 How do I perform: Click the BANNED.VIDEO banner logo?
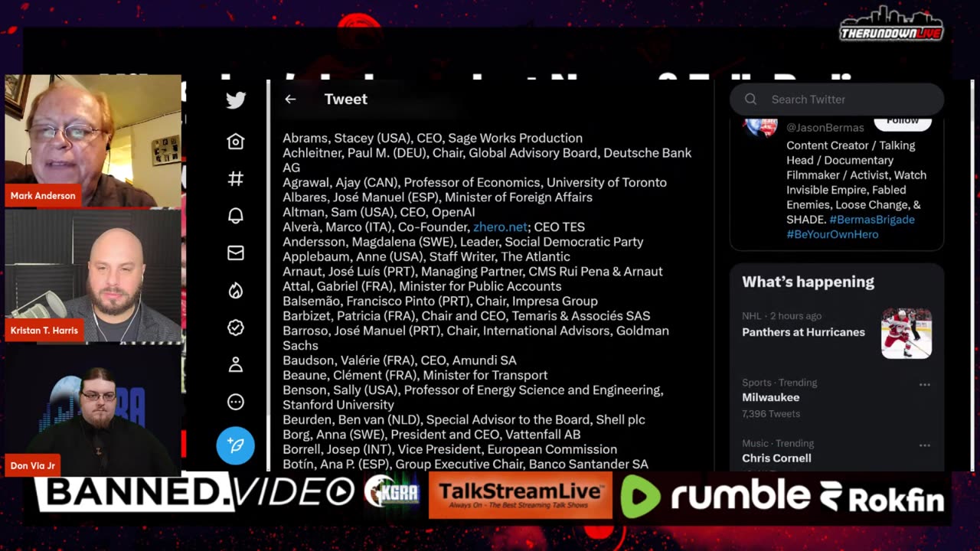[194, 494]
